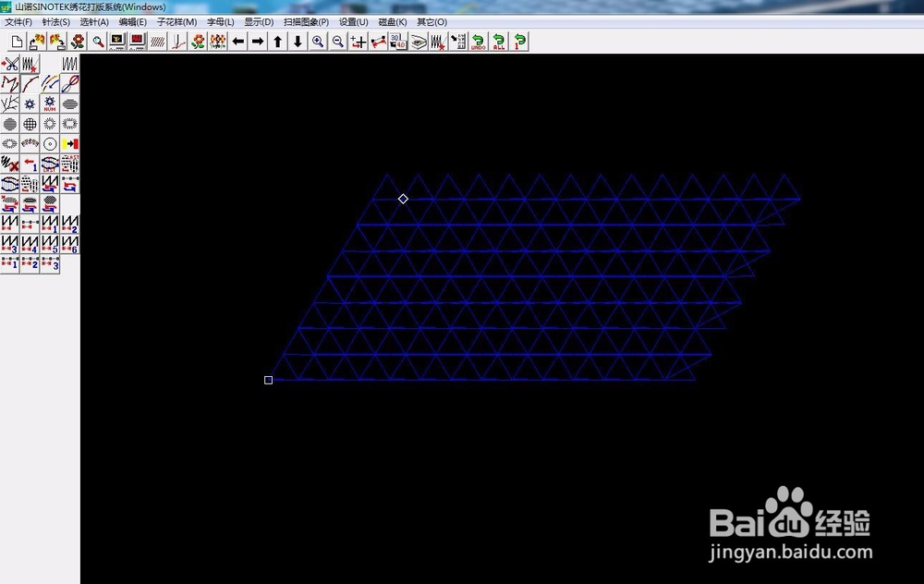The width and height of the screenshot is (924, 584).
Task: Open the 磁盘(K) menu
Action: [x=393, y=22]
